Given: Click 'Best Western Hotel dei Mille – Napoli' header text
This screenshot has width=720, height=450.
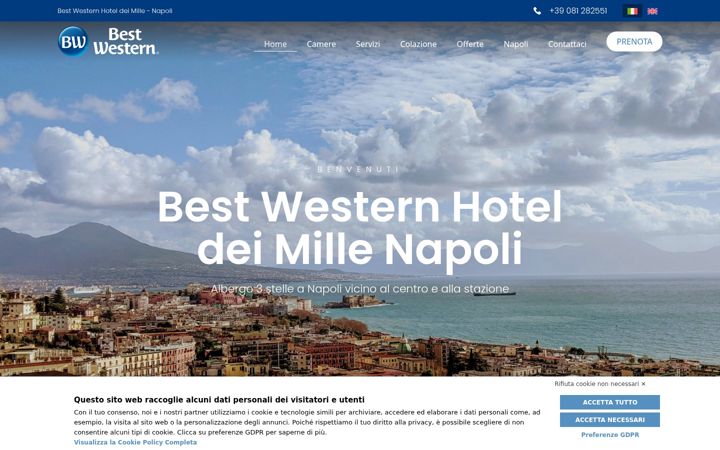Looking at the screenshot, I should coord(115,11).
